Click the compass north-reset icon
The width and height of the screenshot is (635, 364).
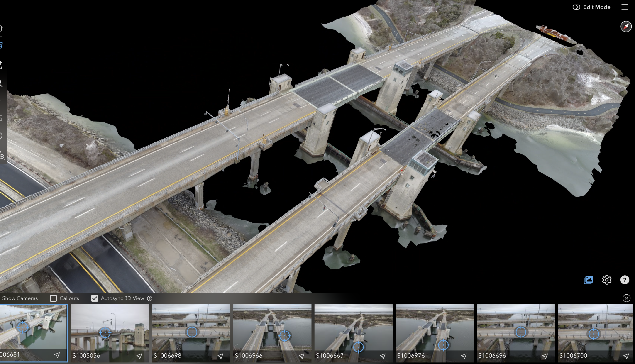click(x=626, y=26)
